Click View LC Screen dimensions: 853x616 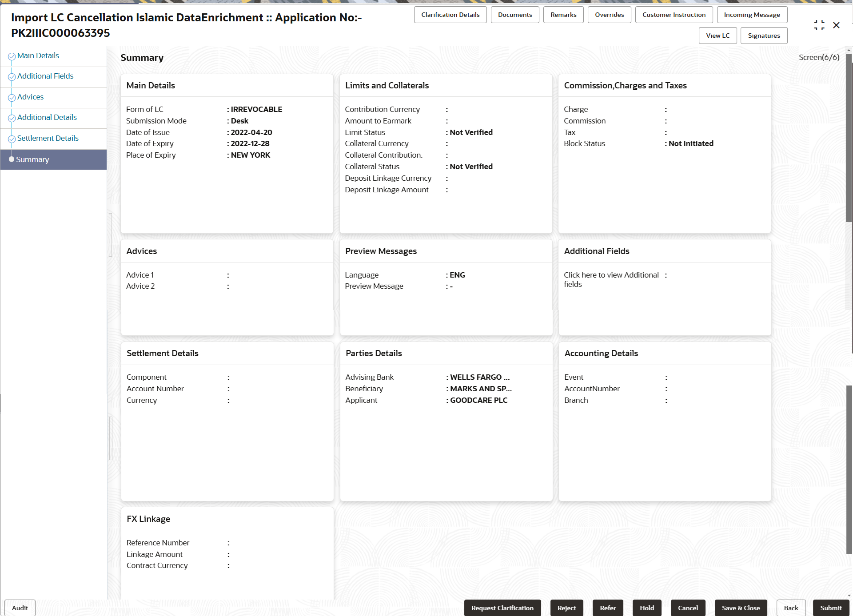717,35
